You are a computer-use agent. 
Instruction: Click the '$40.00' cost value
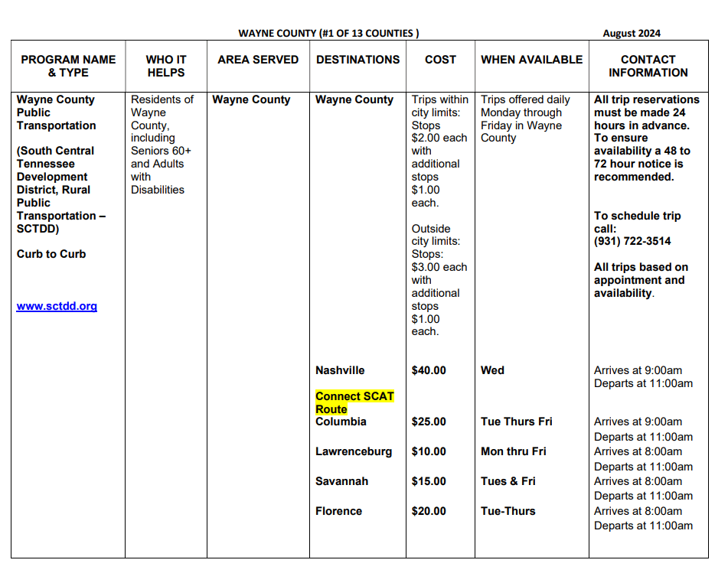pyautogui.click(x=429, y=371)
